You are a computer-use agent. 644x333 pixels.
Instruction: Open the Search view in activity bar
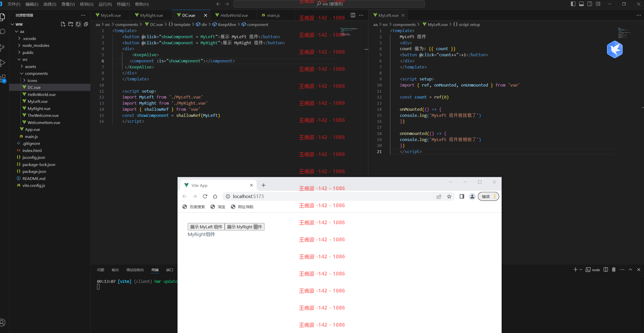click(x=3, y=32)
